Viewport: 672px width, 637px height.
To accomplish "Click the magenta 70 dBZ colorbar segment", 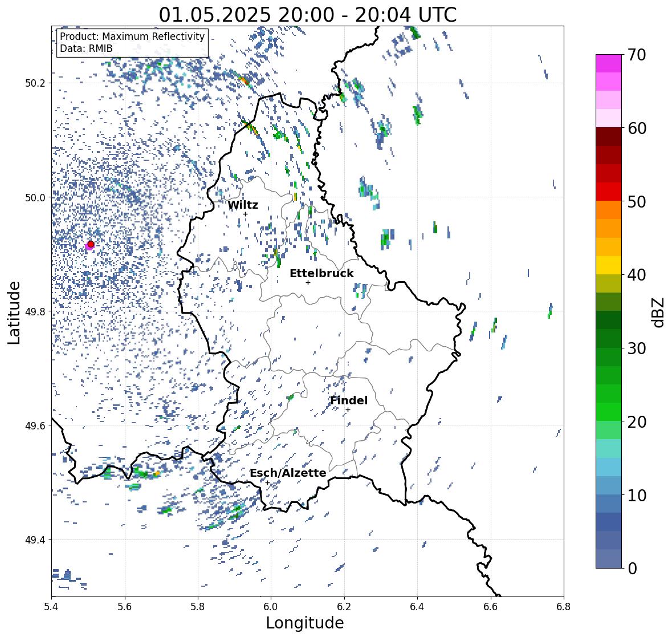I will pyautogui.click(x=609, y=63).
